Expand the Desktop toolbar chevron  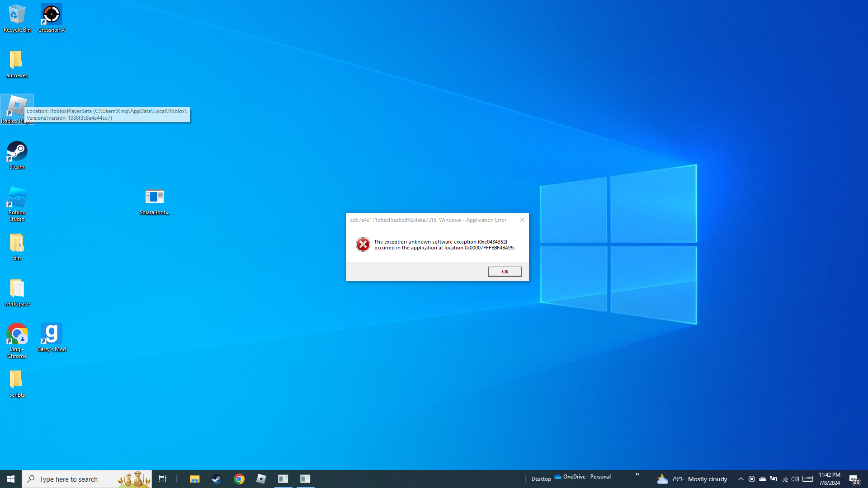point(637,474)
